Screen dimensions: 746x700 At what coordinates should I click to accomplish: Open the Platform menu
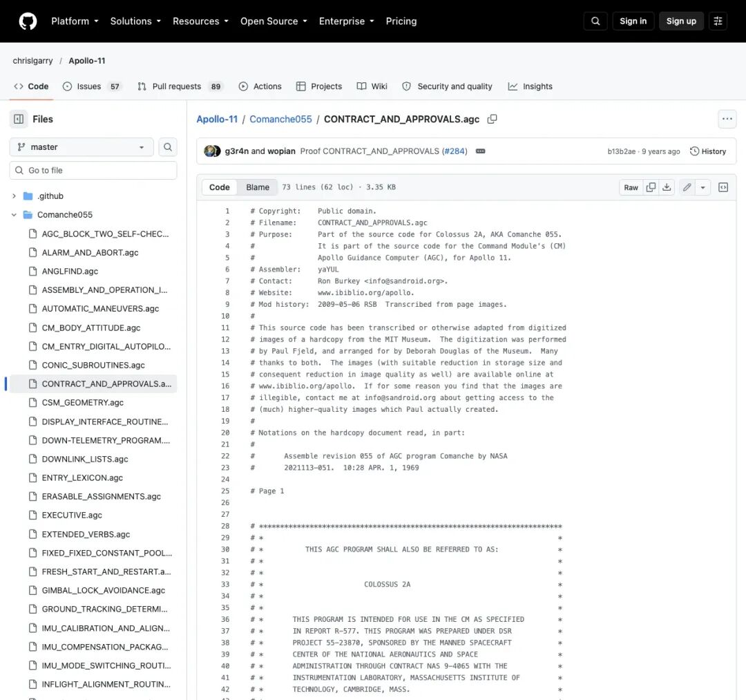75,21
